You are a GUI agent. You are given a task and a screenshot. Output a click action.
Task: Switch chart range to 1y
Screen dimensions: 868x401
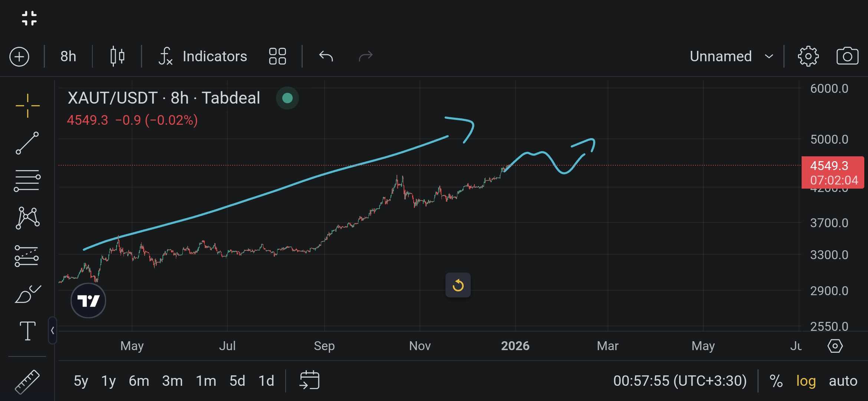(108, 381)
